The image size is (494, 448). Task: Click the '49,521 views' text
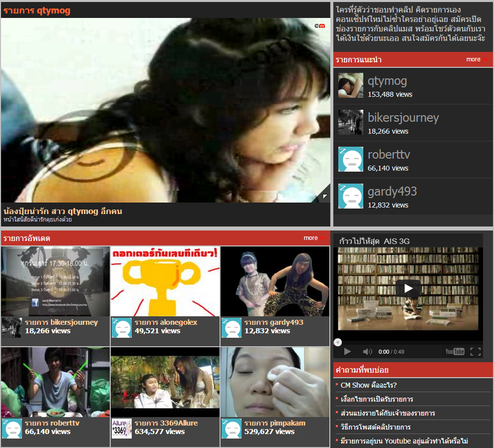157,330
